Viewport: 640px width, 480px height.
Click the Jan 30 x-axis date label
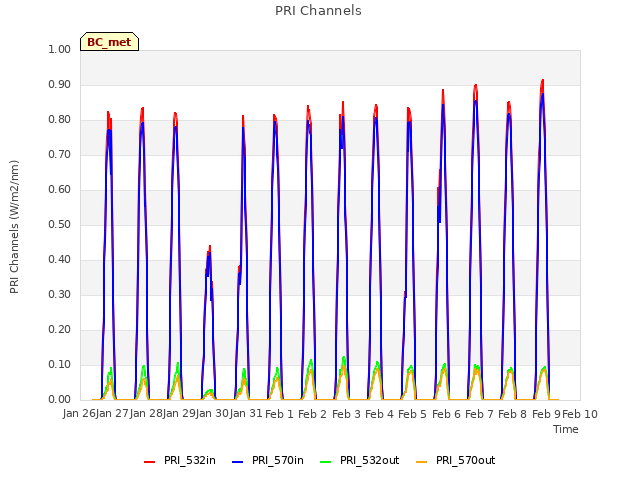pyautogui.click(x=212, y=414)
